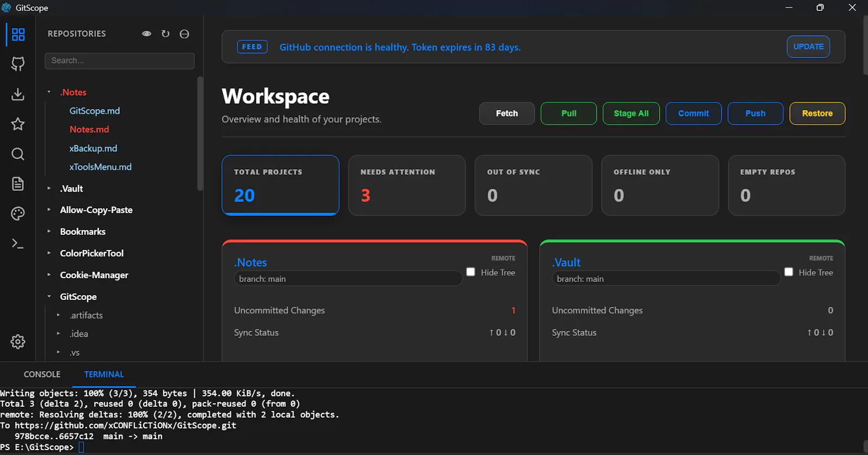
Task: Open GitScope.md in the tree
Action: [94, 111]
